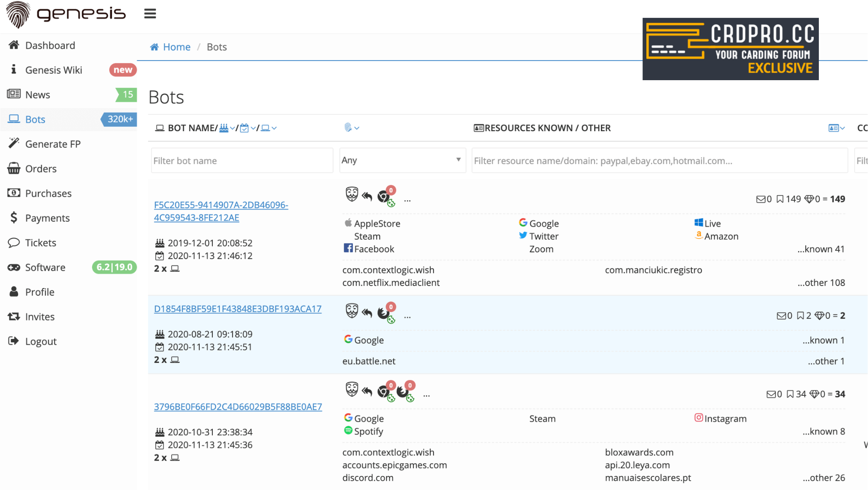Click the ID card icon beside Resources Known header
The height and width of the screenshot is (490, 868).
point(479,128)
